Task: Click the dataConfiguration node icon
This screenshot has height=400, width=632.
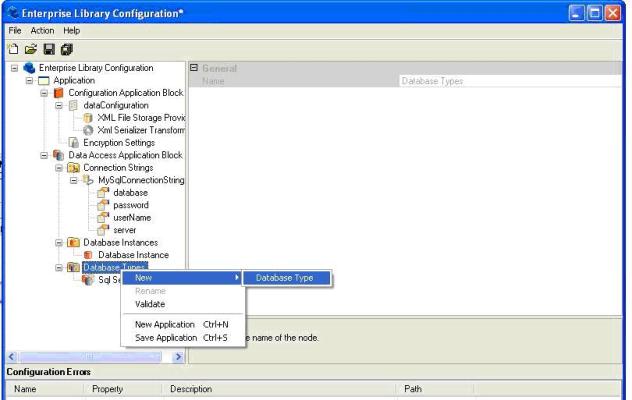Action: pyautogui.click(x=73, y=105)
